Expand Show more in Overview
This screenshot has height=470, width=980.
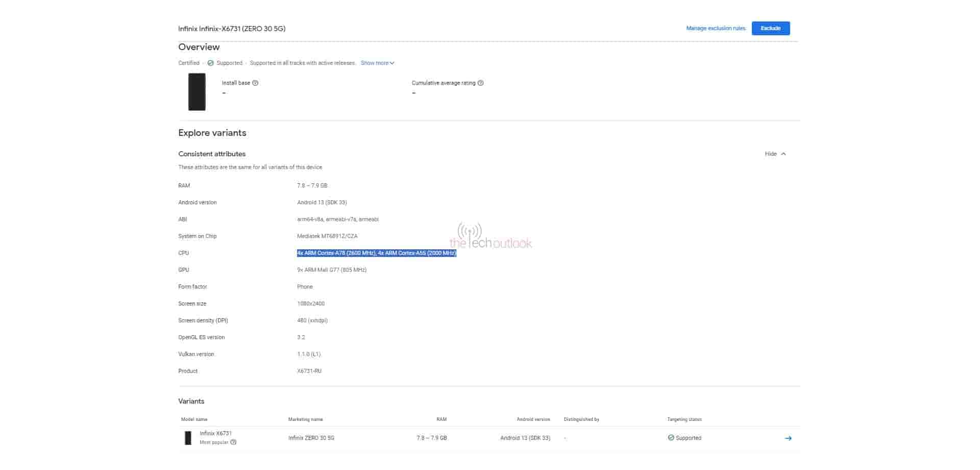377,63
